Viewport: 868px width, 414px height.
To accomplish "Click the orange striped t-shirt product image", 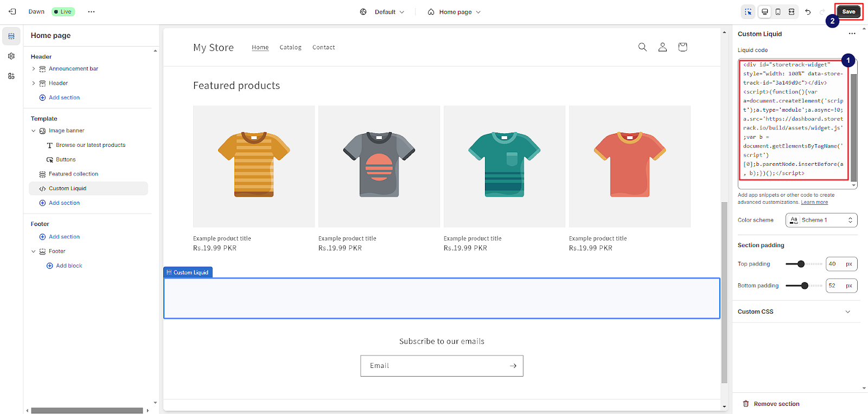I will point(254,166).
